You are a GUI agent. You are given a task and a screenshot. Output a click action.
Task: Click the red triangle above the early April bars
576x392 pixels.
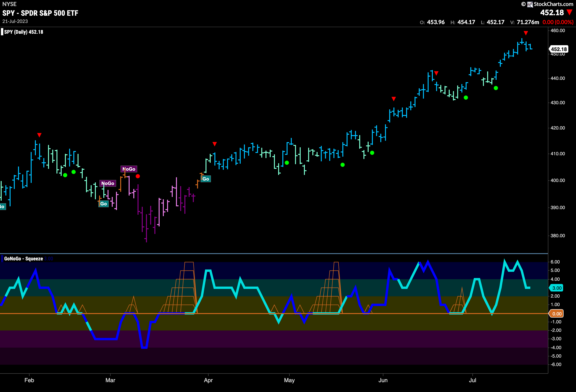(x=215, y=144)
